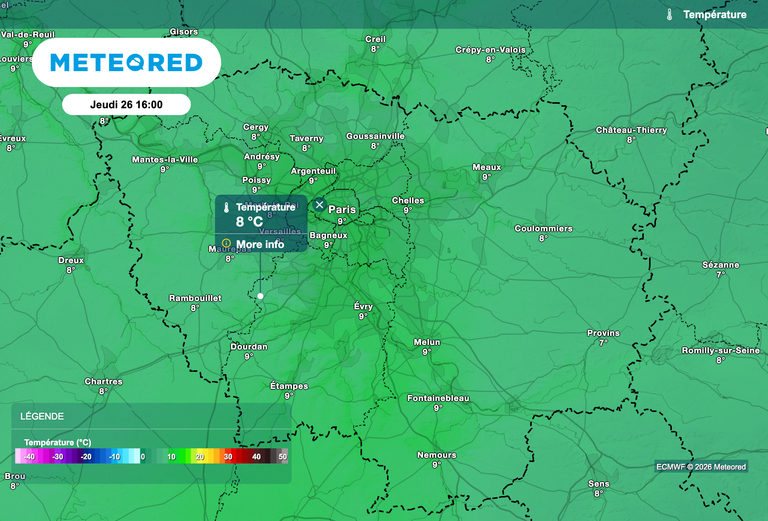
Task: Click the Andrésy label
Action: point(262,156)
